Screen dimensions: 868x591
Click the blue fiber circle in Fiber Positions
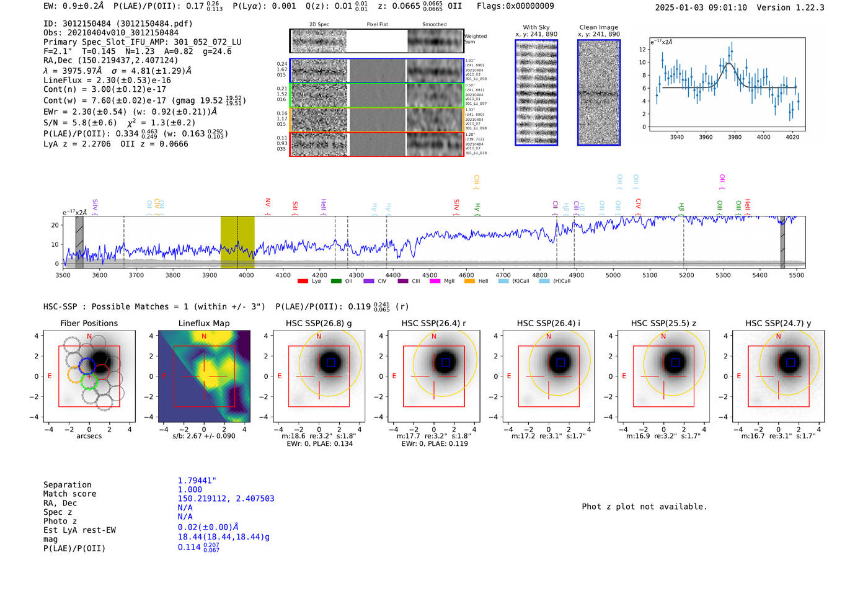86,366
